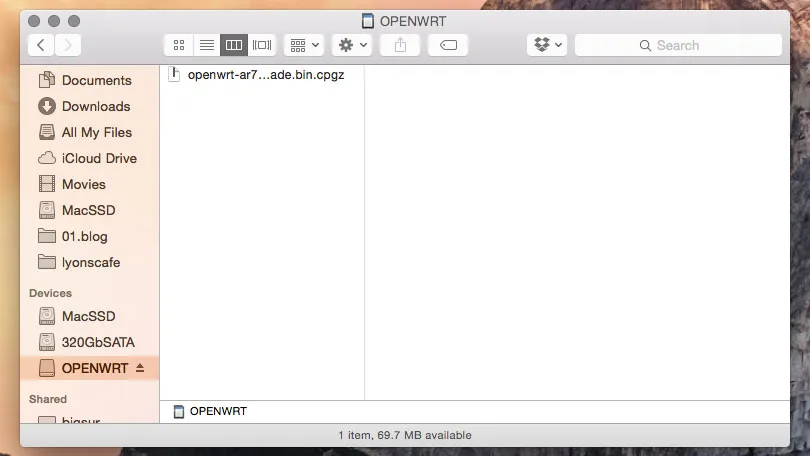
Task: Open the Dropbox toolbar dropdown
Action: [x=547, y=45]
